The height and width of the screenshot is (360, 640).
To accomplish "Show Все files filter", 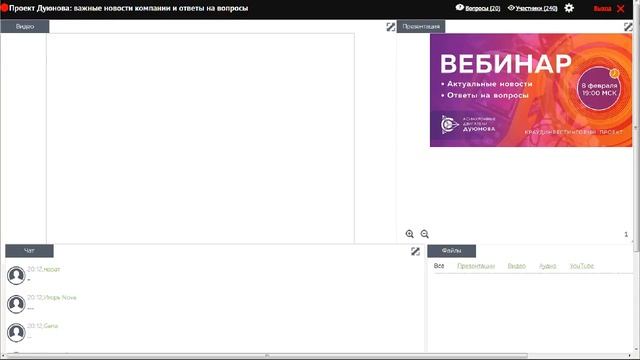I will [x=439, y=266].
